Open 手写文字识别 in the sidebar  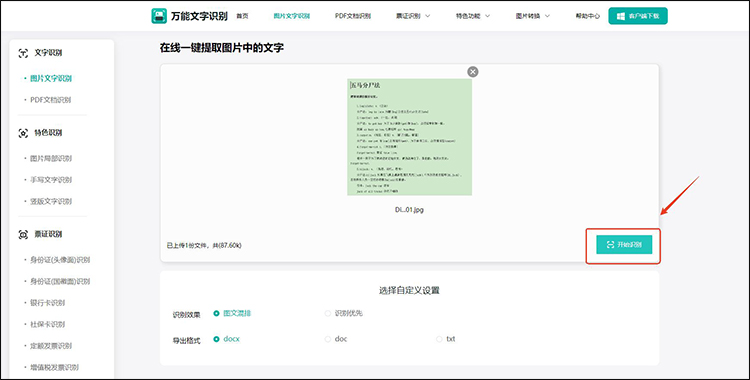[51, 180]
